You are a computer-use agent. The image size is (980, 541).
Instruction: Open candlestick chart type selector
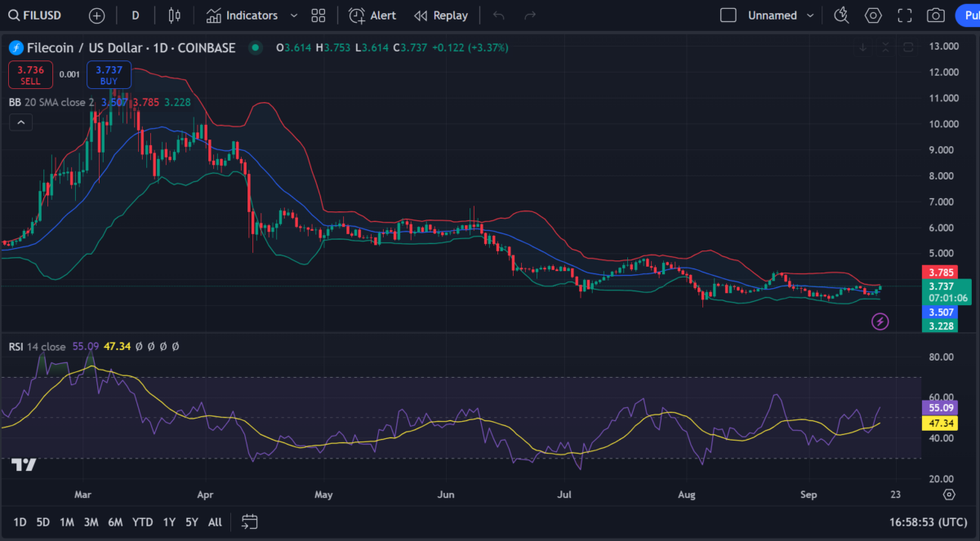point(173,16)
